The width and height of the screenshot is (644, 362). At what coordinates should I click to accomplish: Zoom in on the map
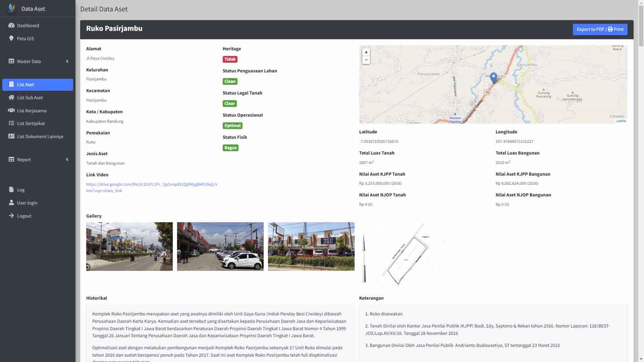point(366,52)
